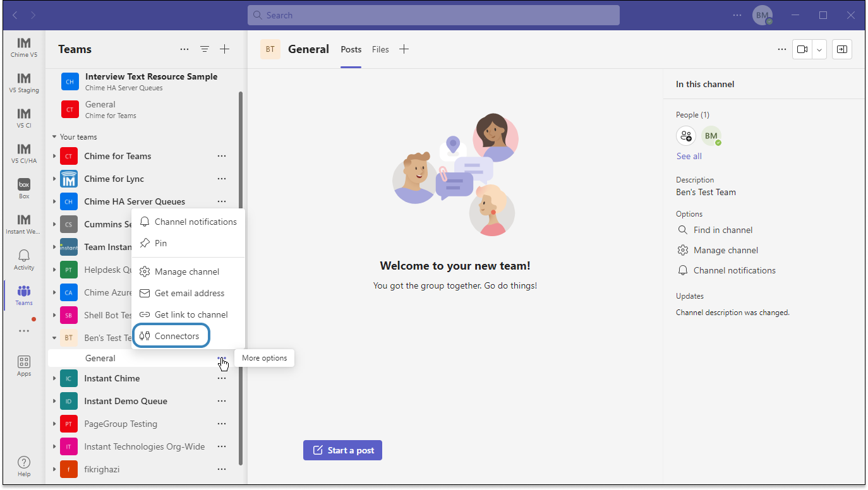Open more options in the Teams header

click(x=184, y=49)
